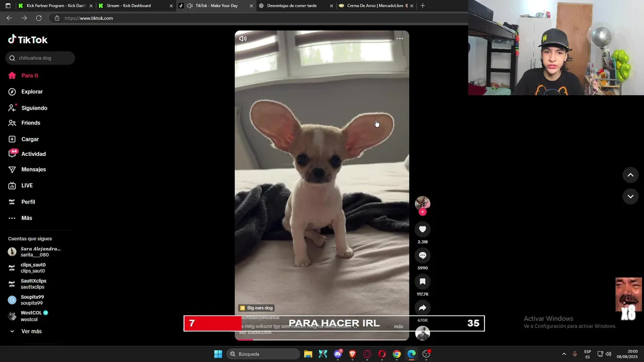Image resolution: width=644 pixels, height=362 pixels.
Task: Click the TikTok logo
Action: click(x=28, y=40)
